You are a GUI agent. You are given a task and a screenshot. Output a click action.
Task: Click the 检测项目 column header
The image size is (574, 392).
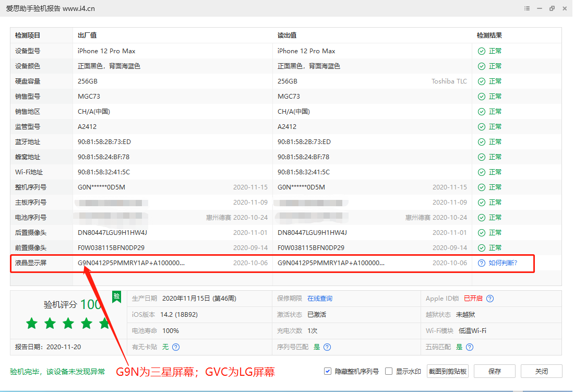pos(28,35)
